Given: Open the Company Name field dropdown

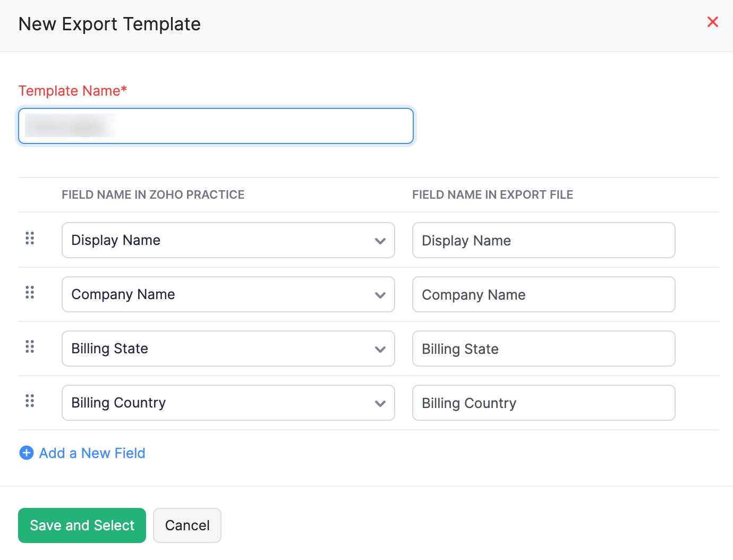Looking at the screenshot, I should click(x=380, y=294).
